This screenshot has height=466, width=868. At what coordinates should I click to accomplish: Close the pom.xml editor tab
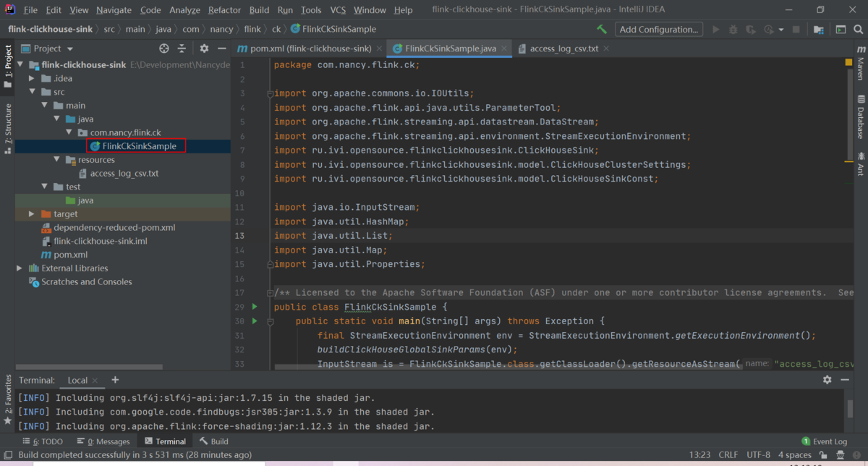379,48
